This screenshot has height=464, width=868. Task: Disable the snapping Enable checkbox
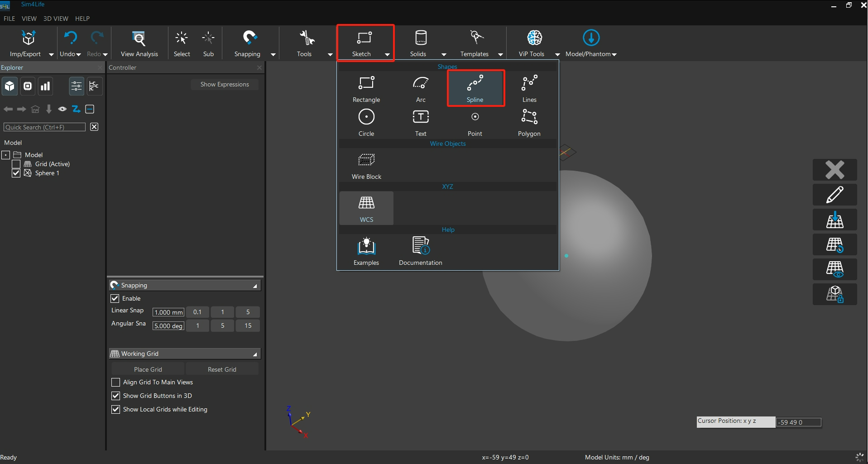tap(115, 298)
